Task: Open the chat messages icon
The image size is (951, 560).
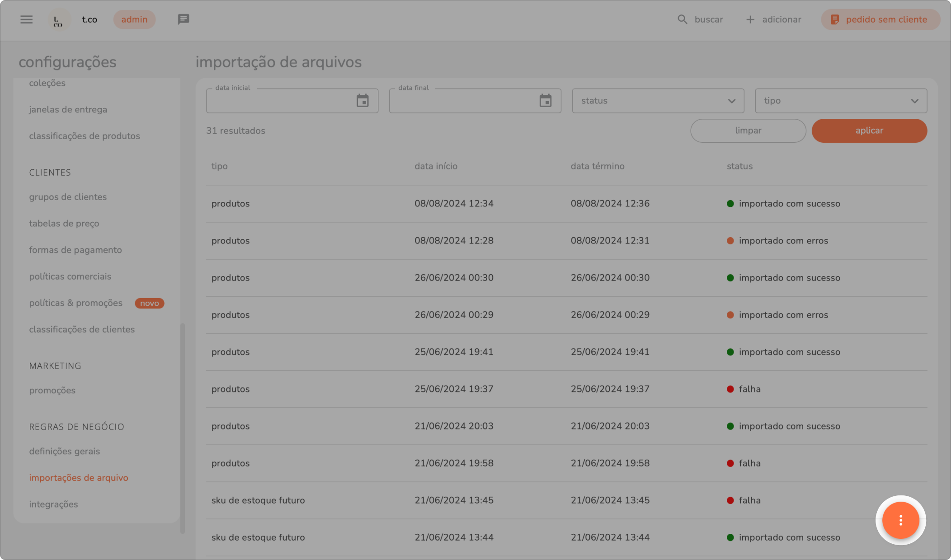Action: coord(183,19)
